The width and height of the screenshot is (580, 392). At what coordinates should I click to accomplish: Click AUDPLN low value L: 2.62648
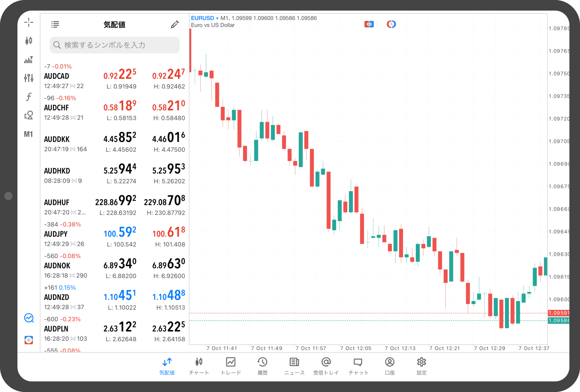121,339
